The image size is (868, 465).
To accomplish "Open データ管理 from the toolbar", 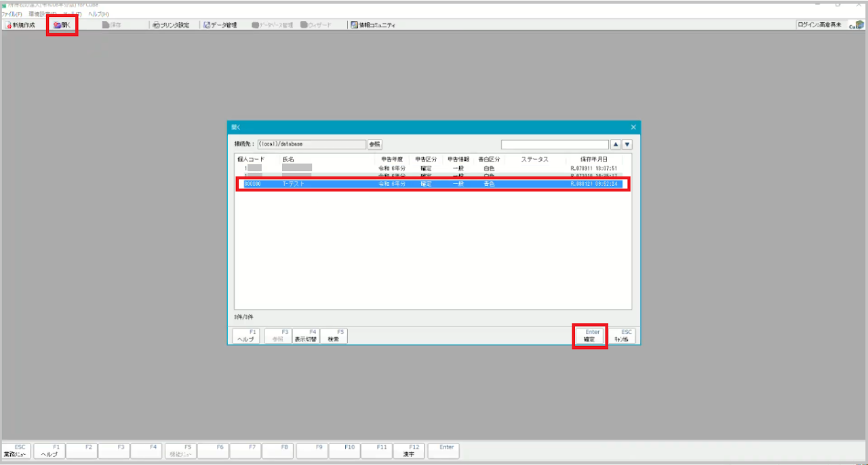I will (x=220, y=25).
